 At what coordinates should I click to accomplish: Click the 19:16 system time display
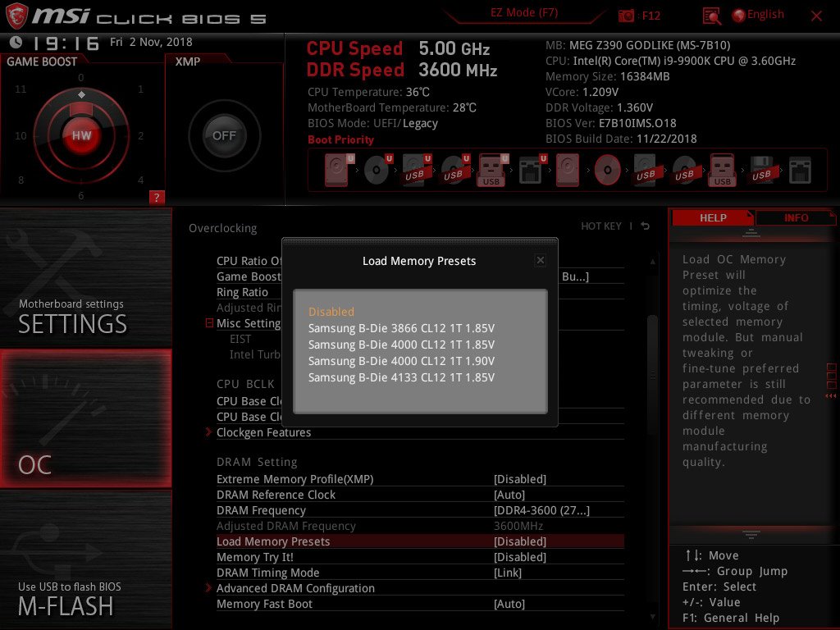[x=66, y=43]
